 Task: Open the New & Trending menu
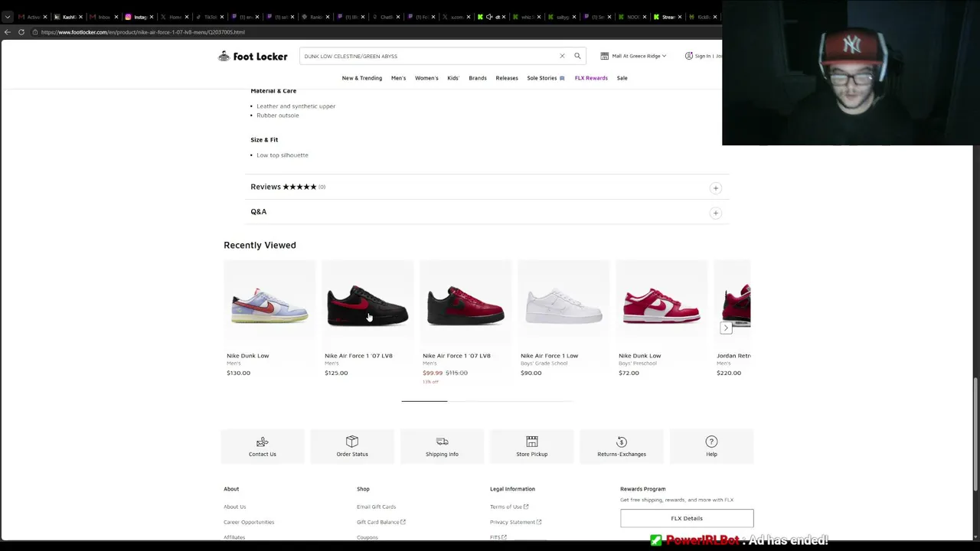tap(362, 78)
